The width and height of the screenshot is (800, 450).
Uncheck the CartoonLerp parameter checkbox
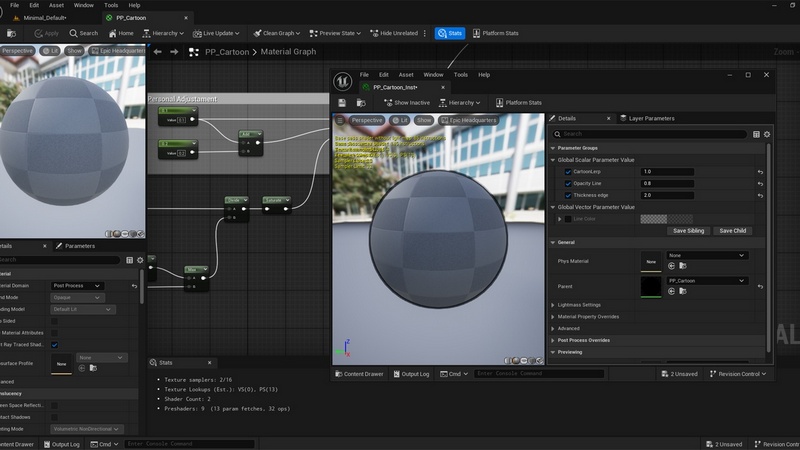[569, 172]
